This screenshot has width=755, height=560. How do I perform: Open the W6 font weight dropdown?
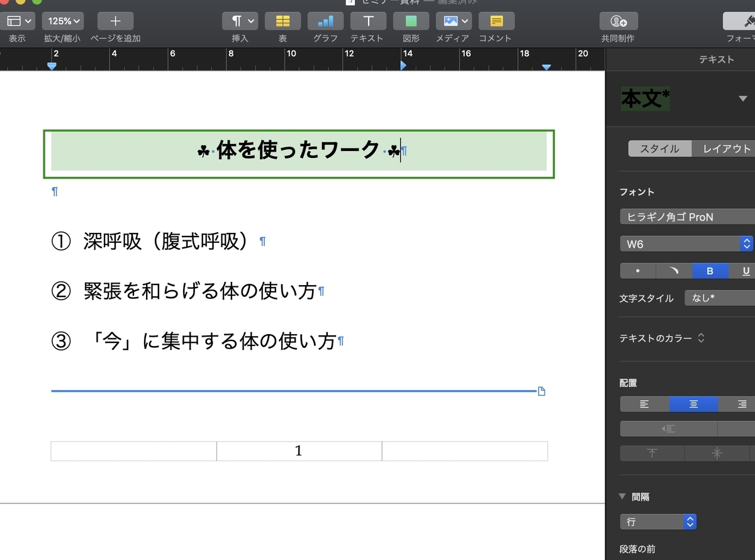pos(686,244)
